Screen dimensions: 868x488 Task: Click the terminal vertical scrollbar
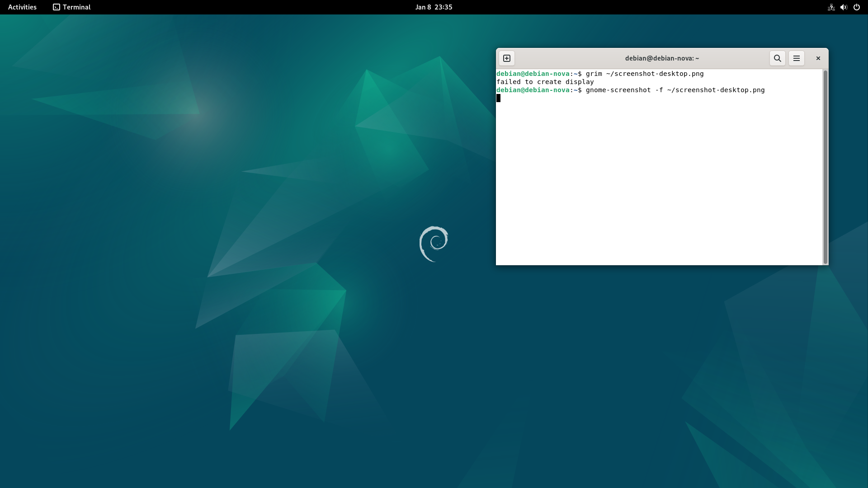(825, 167)
